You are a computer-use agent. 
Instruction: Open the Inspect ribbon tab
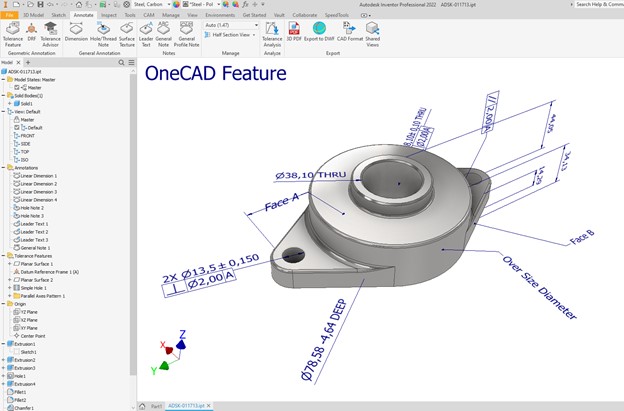coord(109,15)
